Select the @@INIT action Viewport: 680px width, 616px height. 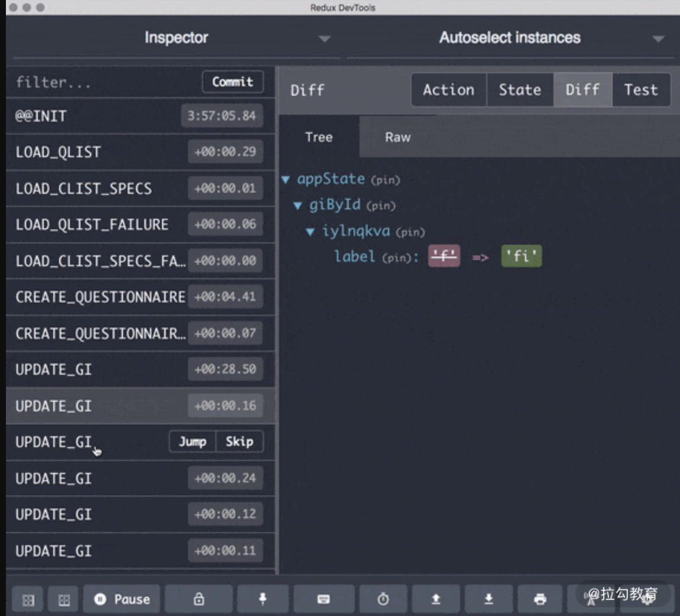141,116
